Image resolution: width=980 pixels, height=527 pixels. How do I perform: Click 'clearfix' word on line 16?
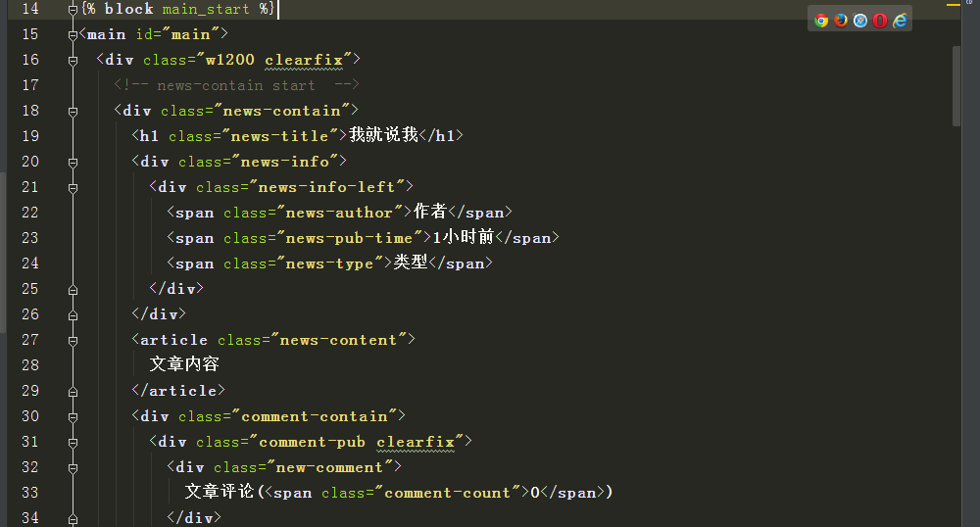(304, 60)
